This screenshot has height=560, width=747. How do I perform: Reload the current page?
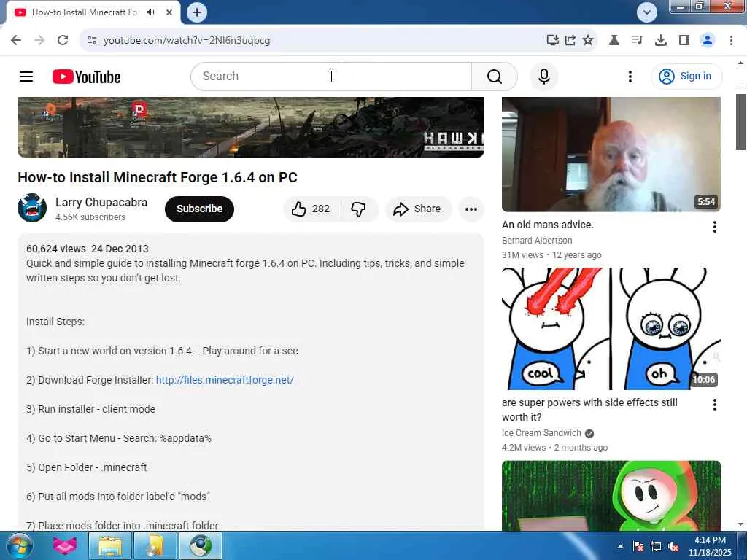pos(63,41)
